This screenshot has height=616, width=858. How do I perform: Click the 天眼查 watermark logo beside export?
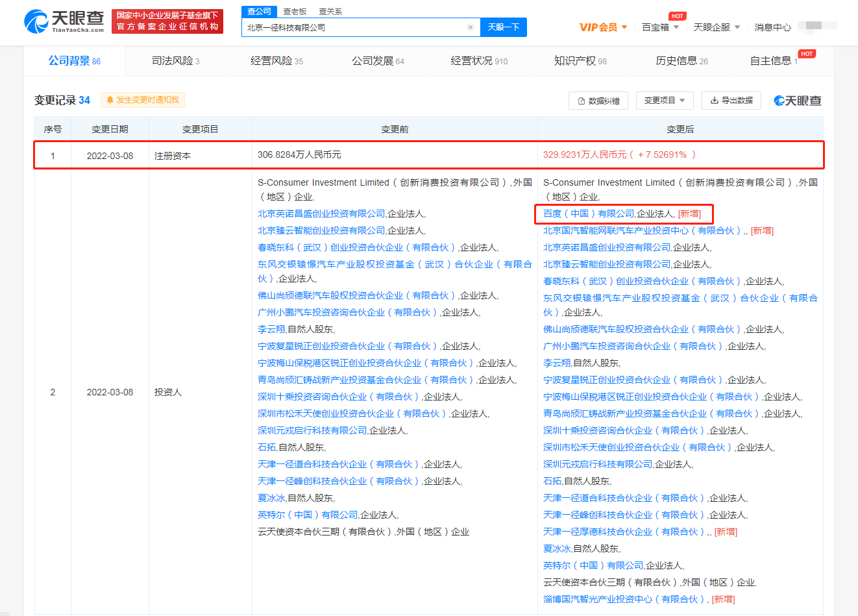tap(798, 101)
